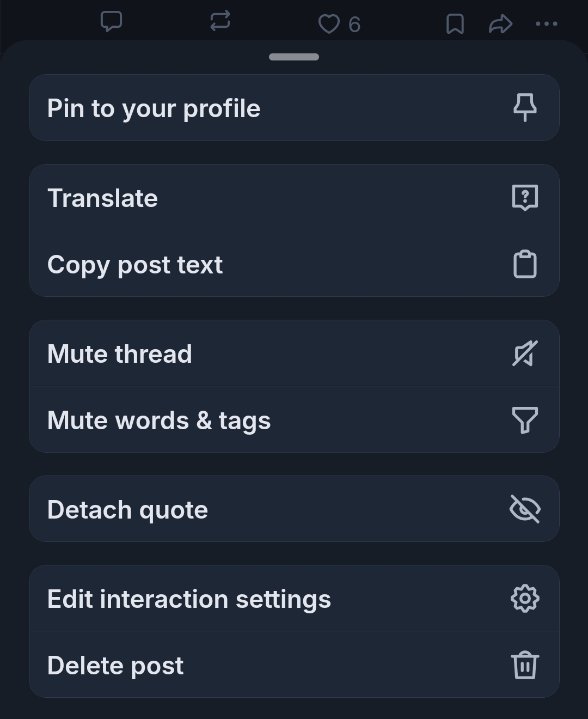Screen dimensions: 588x719
Task: Tap the share arrow icon
Action: (x=500, y=24)
